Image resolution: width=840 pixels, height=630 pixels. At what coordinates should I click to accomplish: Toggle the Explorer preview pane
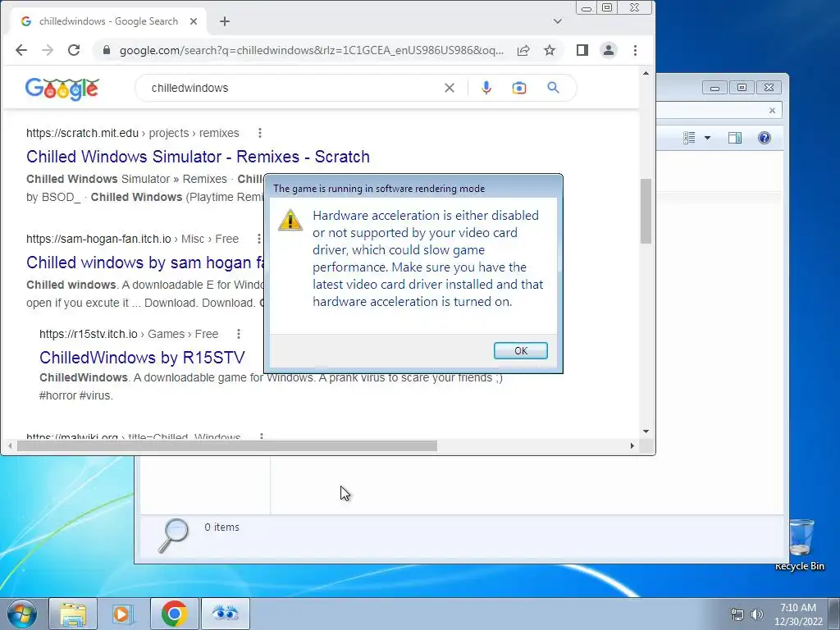735,138
